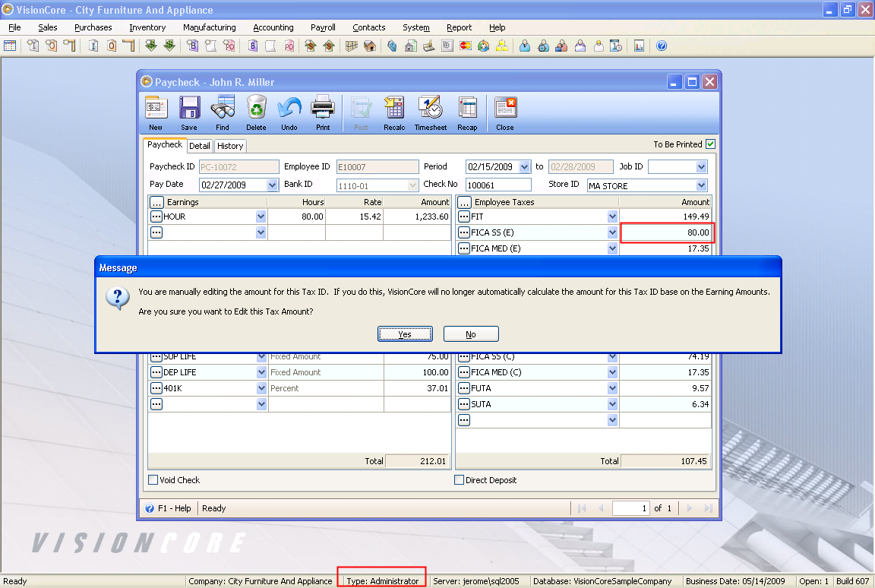Uncheck the To Be Printed checkbox
Screen dimensions: 875x588
click(x=710, y=144)
